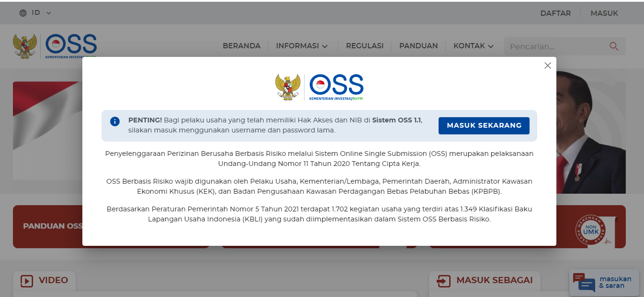644x297 pixels.
Task: Go to the BERANDA menu item
Action: [241, 46]
